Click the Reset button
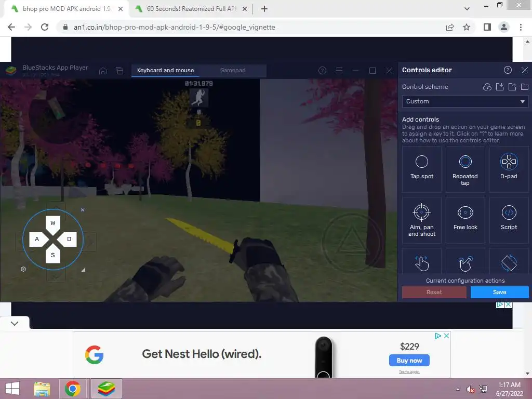532x399 pixels. coord(434,292)
